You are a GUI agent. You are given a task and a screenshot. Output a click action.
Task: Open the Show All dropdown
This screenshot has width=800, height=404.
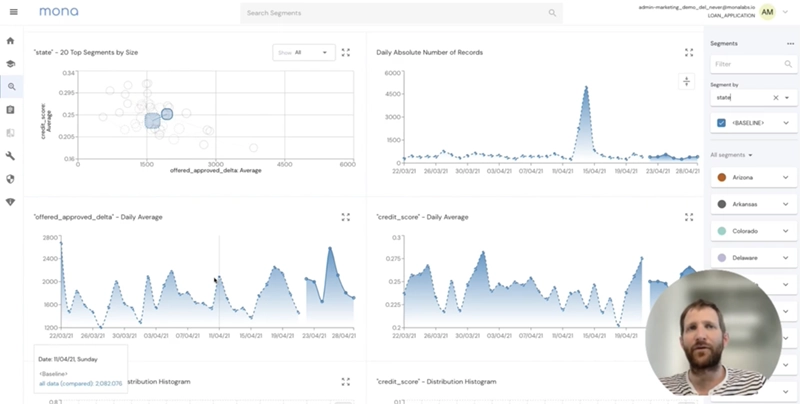click(x=304, y=53)
